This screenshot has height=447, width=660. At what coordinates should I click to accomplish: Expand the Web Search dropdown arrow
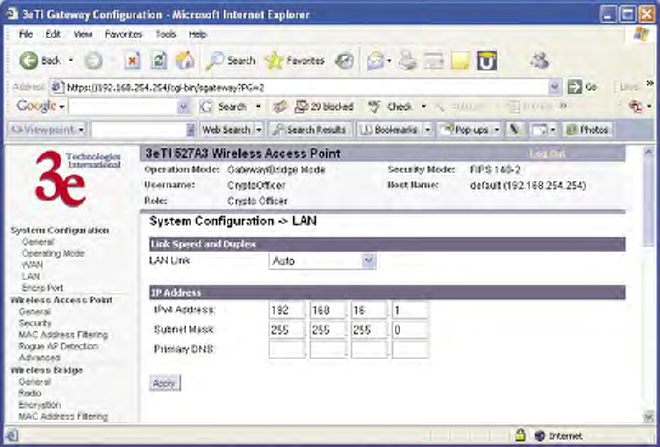(x=259, y=130)
